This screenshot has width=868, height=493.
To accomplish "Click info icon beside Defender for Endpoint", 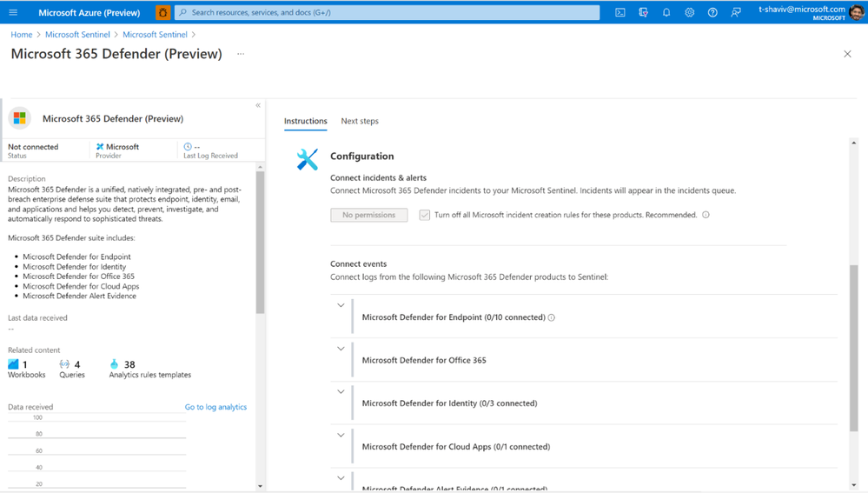I will pos(552,317).
